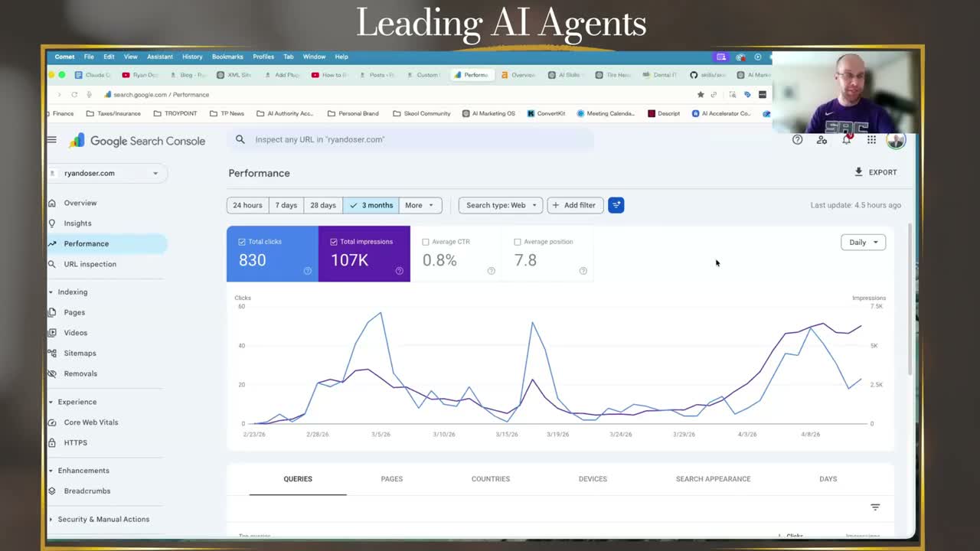980x551 pixels.
Task: Check the Average CTR checkbox
Action: click(x=426, y=242)
